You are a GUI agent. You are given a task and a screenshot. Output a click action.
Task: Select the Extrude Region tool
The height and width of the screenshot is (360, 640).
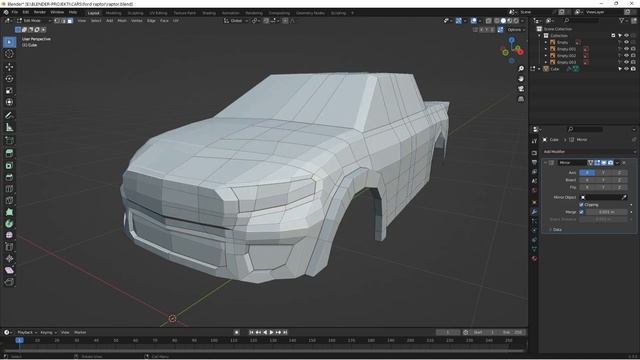tap(9, 153)
